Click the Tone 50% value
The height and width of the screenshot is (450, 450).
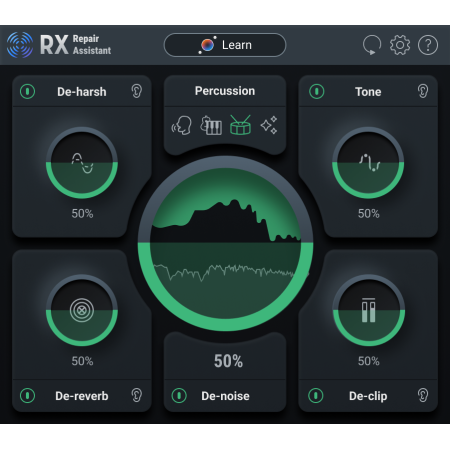coord(369,214)
